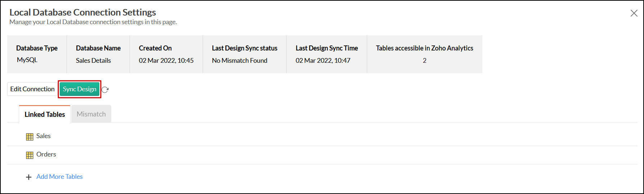The image size is (644, 194).
Task: Click the Created On date value
Action: tap(166, 61)
